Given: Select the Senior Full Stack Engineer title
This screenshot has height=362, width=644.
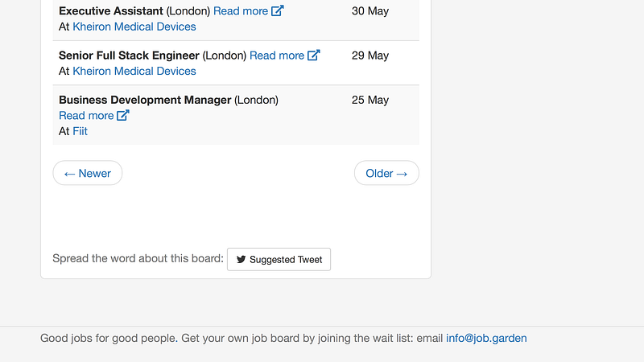Looking at the screenshot, I should [x=129, y=56].
